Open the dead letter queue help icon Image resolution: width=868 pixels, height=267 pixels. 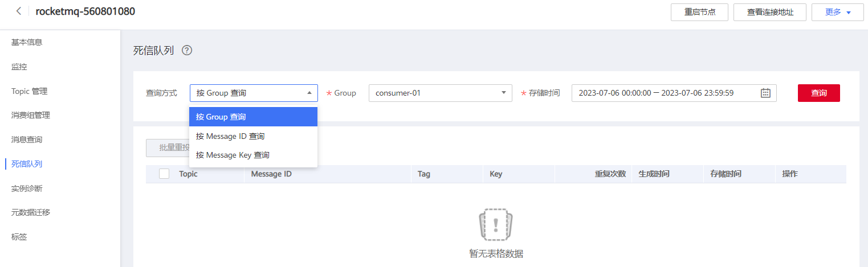point(187,50)
